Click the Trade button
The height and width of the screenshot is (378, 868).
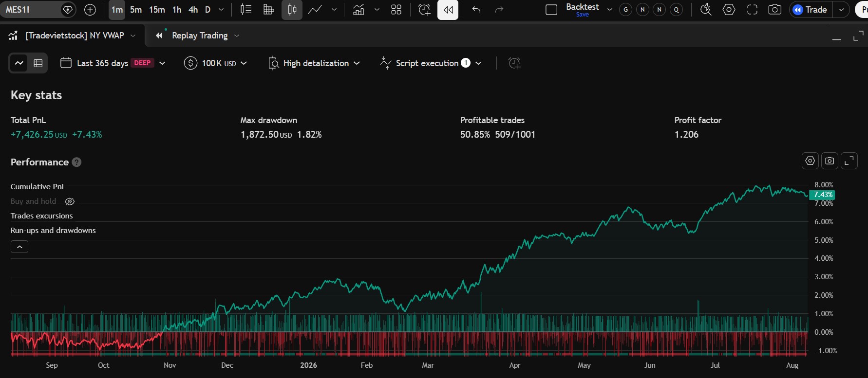click(x=811, y=10)
